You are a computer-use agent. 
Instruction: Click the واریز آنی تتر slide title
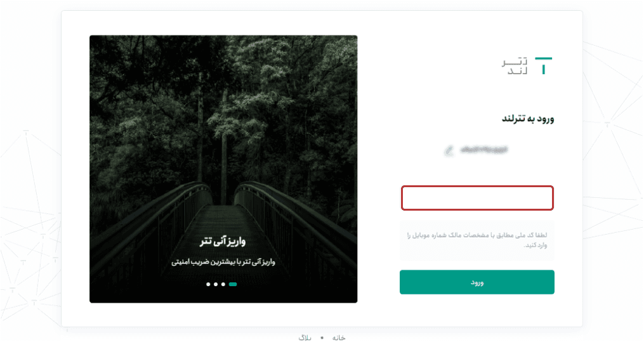223,241
